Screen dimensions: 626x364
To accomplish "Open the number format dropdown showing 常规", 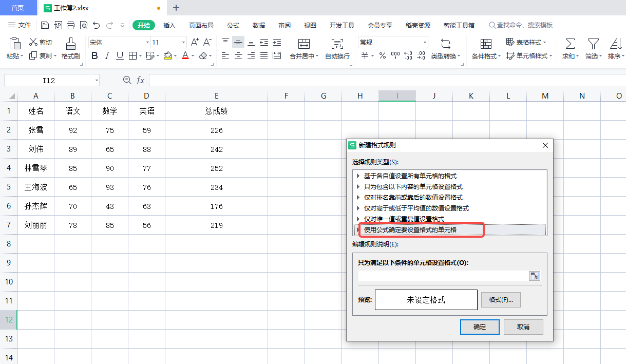I will [424, 43].
